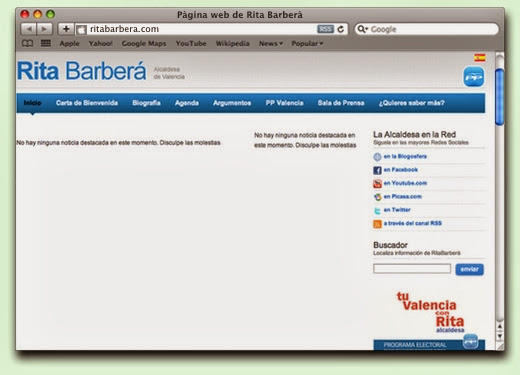Click the Buscador search text field

coord(412,269)
